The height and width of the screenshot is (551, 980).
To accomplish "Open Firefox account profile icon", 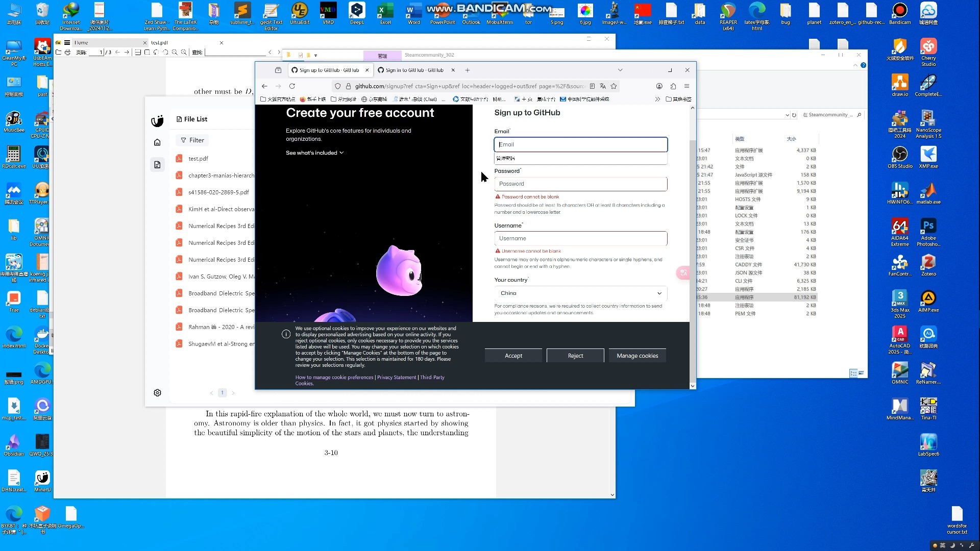I will click(x=659, y=86).
